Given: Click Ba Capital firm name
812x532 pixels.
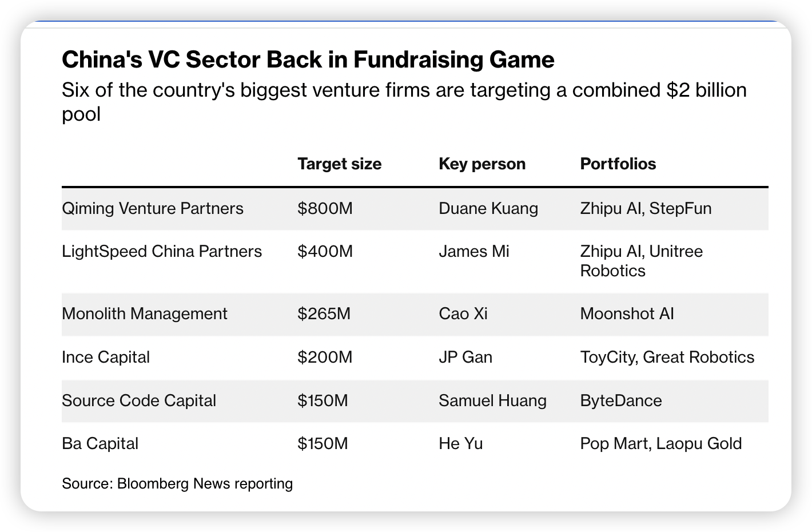Looking at the screenshot, I should (100, 444).
